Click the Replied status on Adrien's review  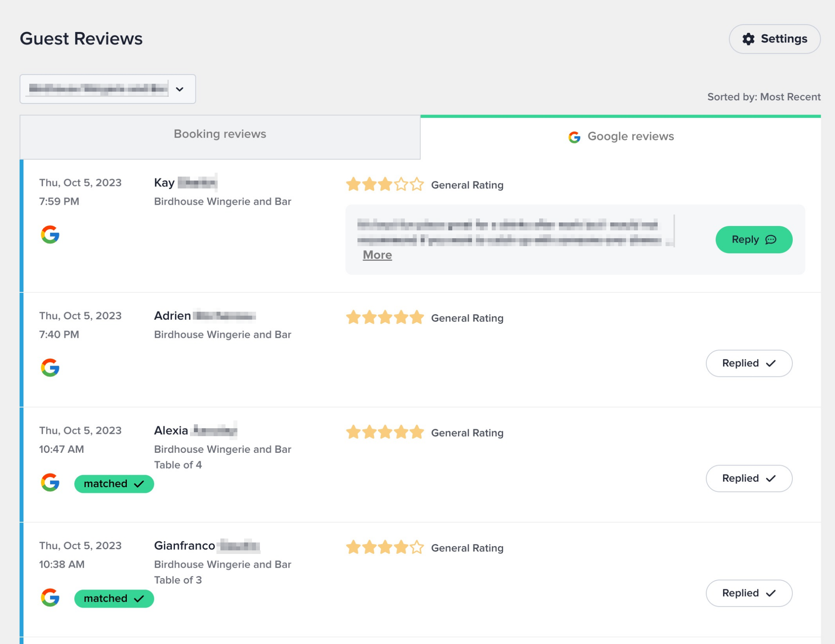coord(748,363)
